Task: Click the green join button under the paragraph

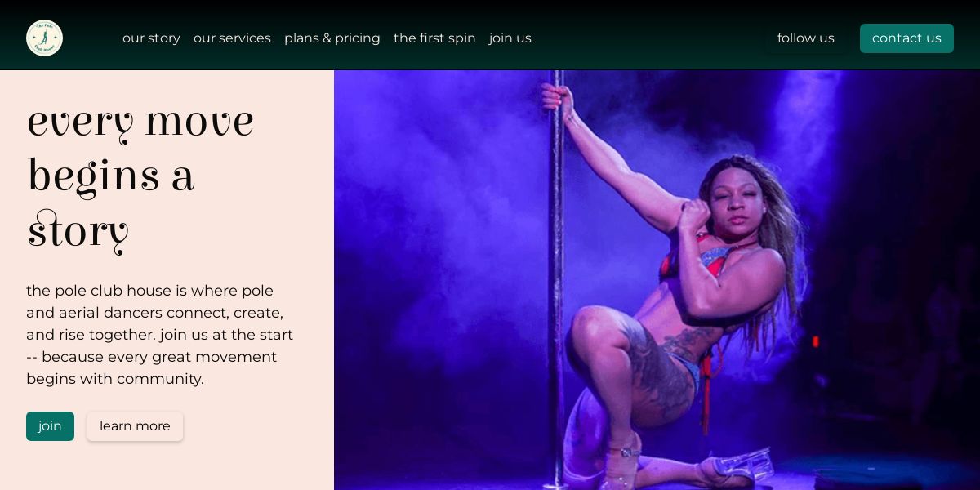Action: click(x=50, y=426)
